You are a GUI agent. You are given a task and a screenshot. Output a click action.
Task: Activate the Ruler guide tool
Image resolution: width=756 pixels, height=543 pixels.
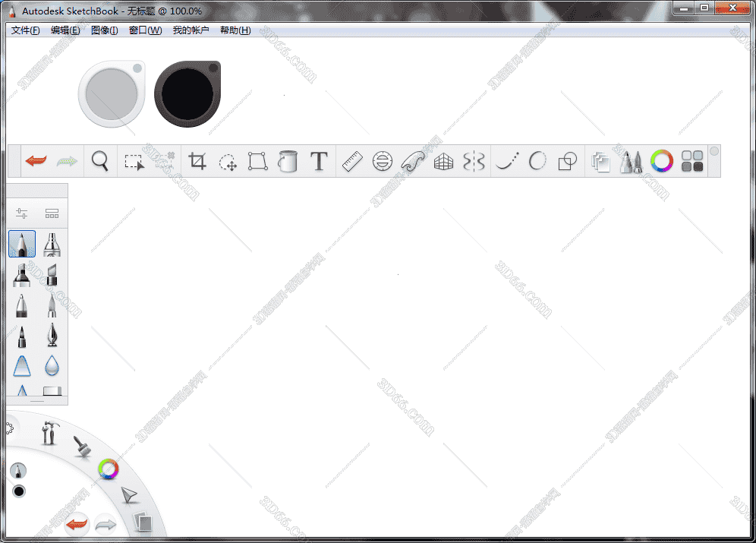tap(351, 161)
